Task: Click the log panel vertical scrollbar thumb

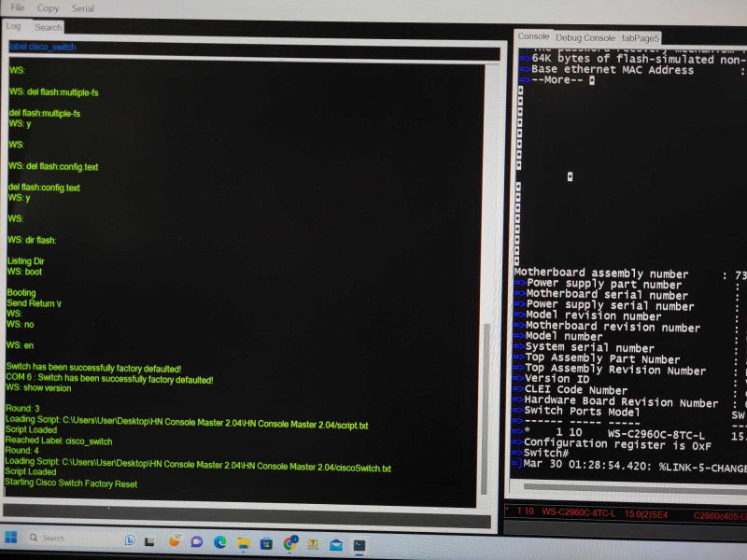Action: click(486, 409)
